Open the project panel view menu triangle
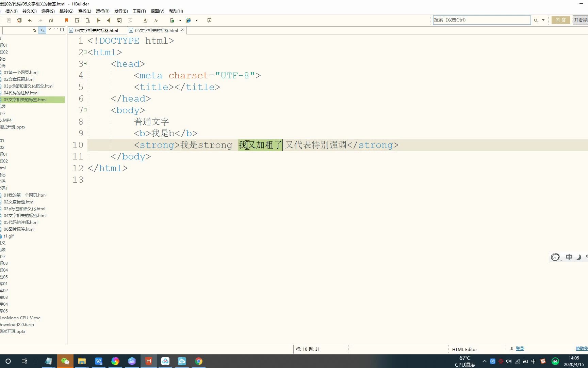This screenshot has width=588, height=368. 49,29
